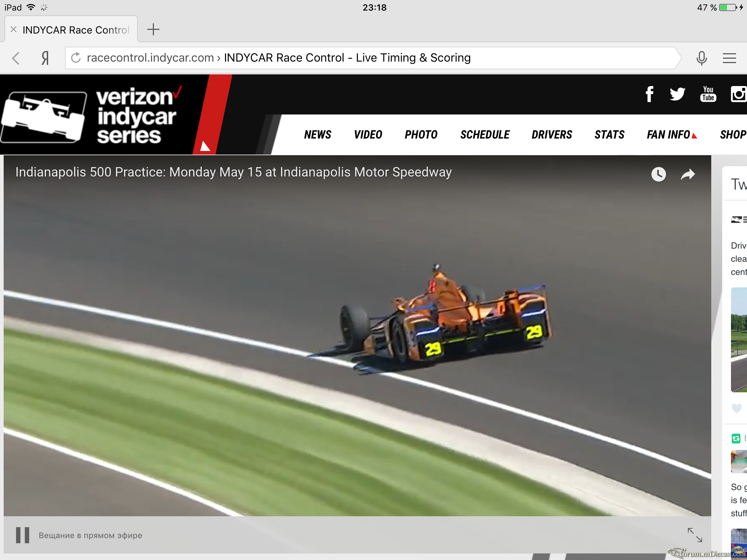Screen dimensions: 747x560
Task: Click the retweet icon in Twitter feed
Action: pyautogui.click(x=736, y=438)
